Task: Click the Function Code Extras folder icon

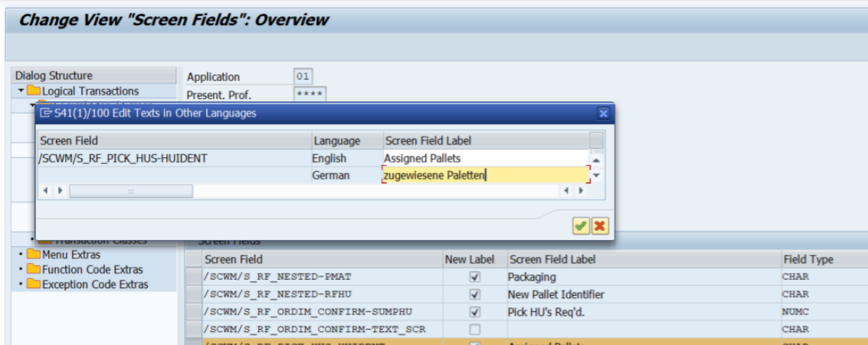Action: click(33, 269)
